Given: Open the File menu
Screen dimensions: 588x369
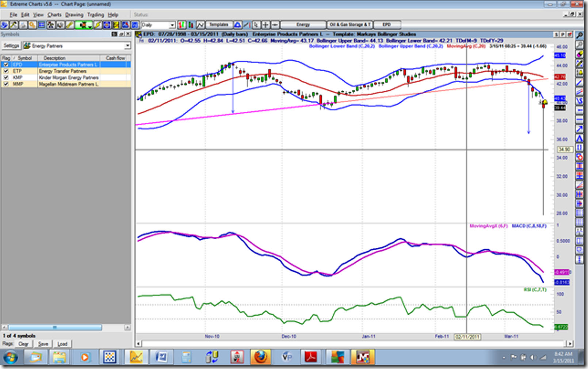Looking at the screenshot, I should coord(13,15).
